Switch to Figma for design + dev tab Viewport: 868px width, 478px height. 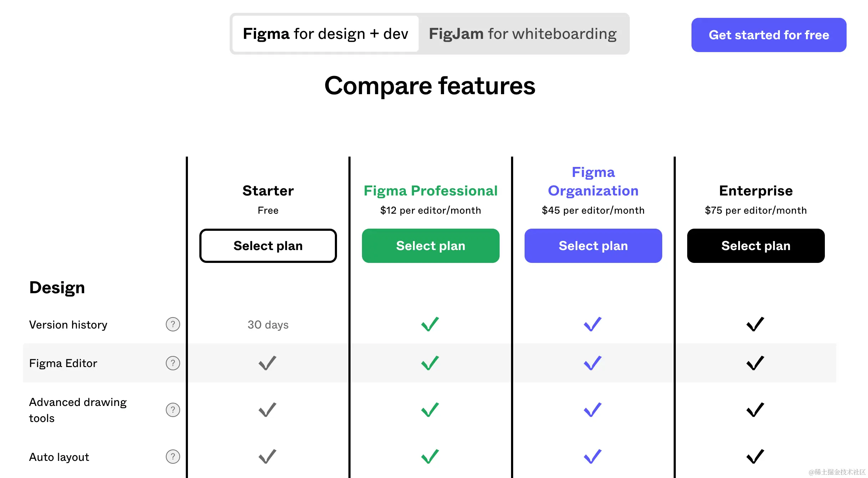[x=325, y=34]
